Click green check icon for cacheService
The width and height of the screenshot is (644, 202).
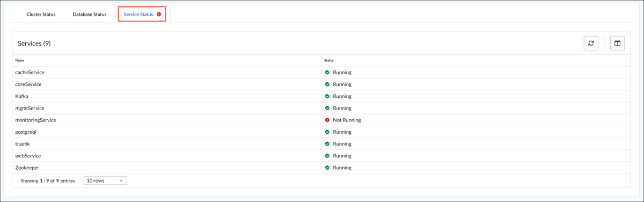click(327, 73)
